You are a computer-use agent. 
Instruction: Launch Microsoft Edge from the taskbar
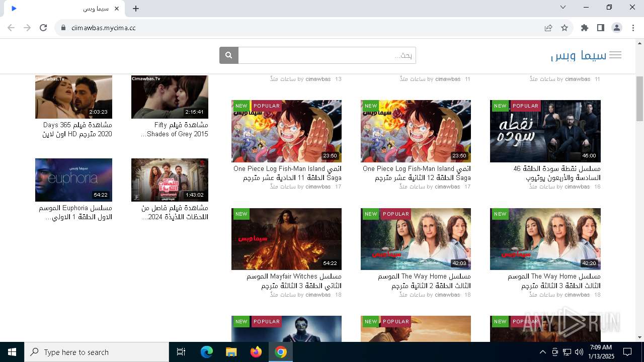tap(207, 352)
